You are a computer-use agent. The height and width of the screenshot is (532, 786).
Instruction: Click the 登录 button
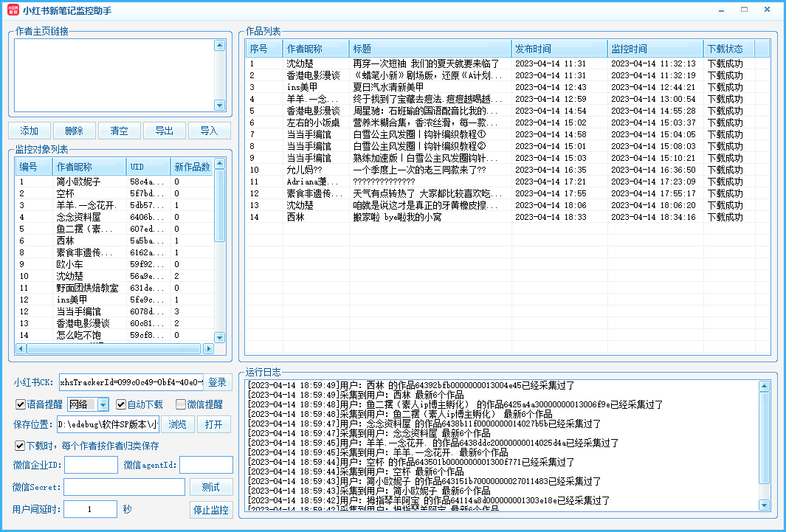point(218,382)
